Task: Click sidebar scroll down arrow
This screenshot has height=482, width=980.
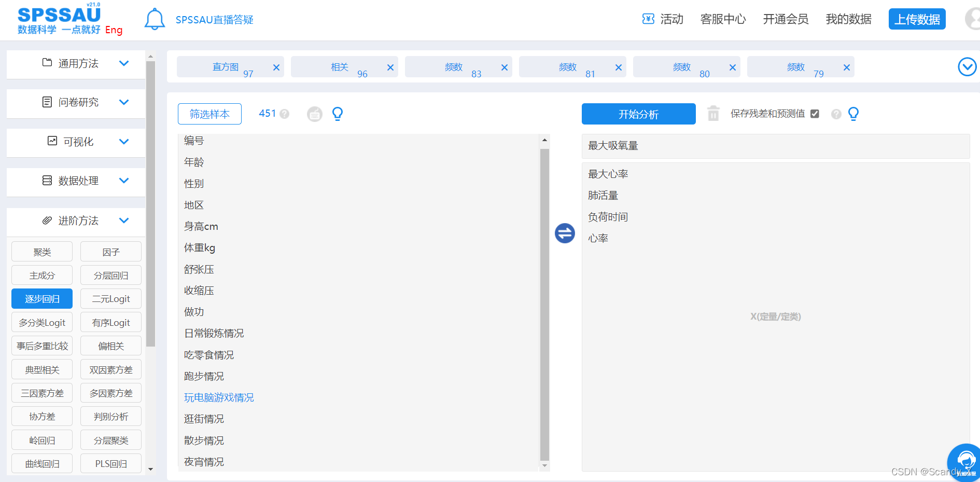Action: [150, 469]
